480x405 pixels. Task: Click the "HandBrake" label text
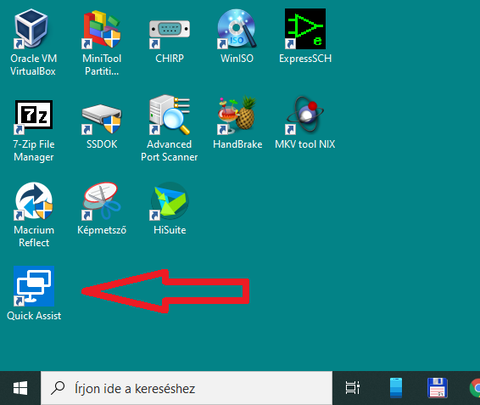237,144
